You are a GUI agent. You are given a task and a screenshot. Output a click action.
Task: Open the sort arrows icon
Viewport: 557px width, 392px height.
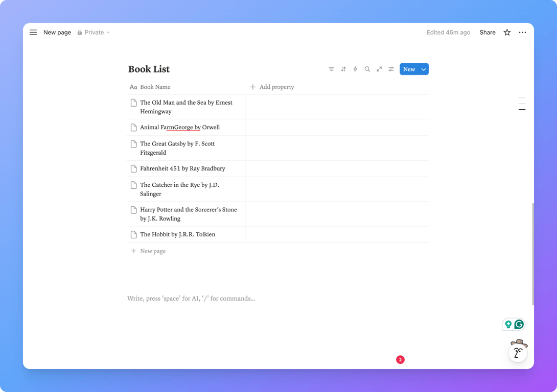(343, 69)
